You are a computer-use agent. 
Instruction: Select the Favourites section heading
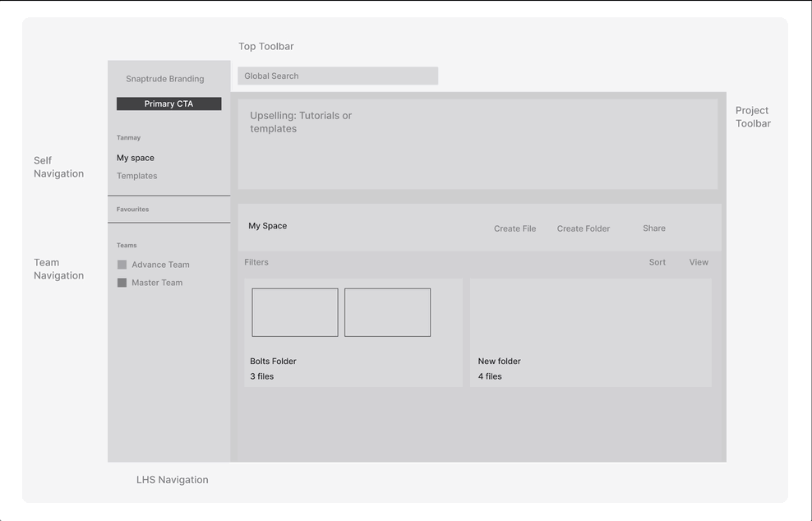click(132, 210)
